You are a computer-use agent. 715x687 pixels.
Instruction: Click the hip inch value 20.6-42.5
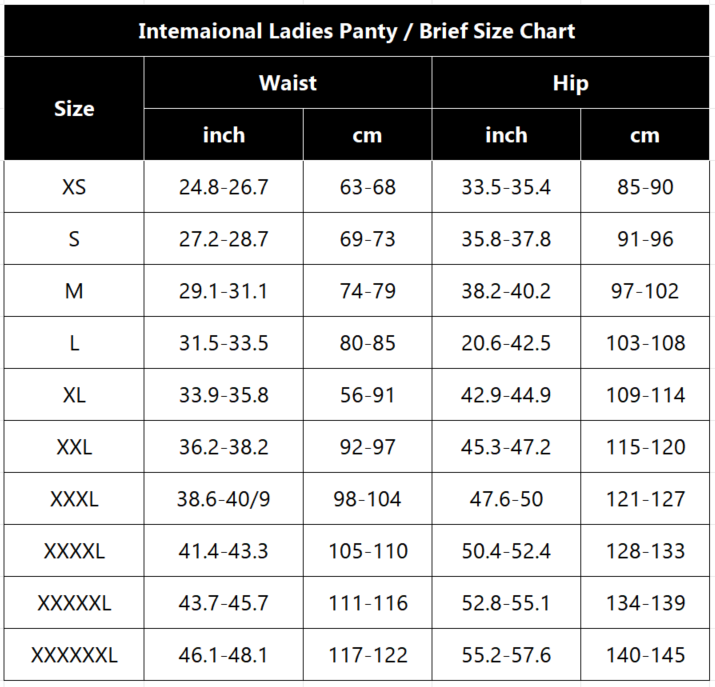506,343
